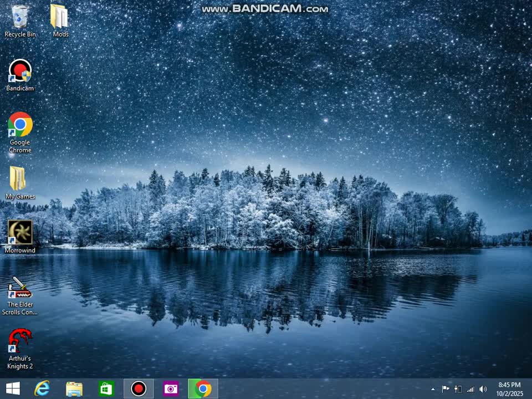Open the purple camera app in taskbar

171,389
